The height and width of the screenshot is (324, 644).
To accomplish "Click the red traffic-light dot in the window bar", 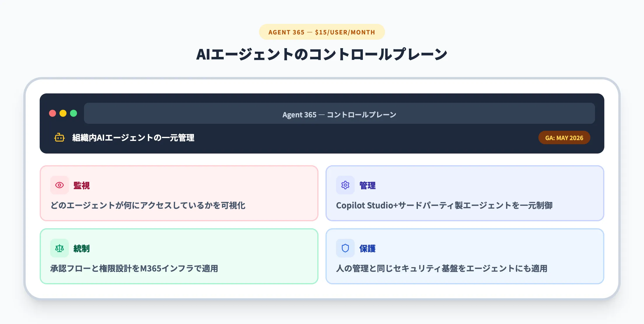I will [52, 114].
